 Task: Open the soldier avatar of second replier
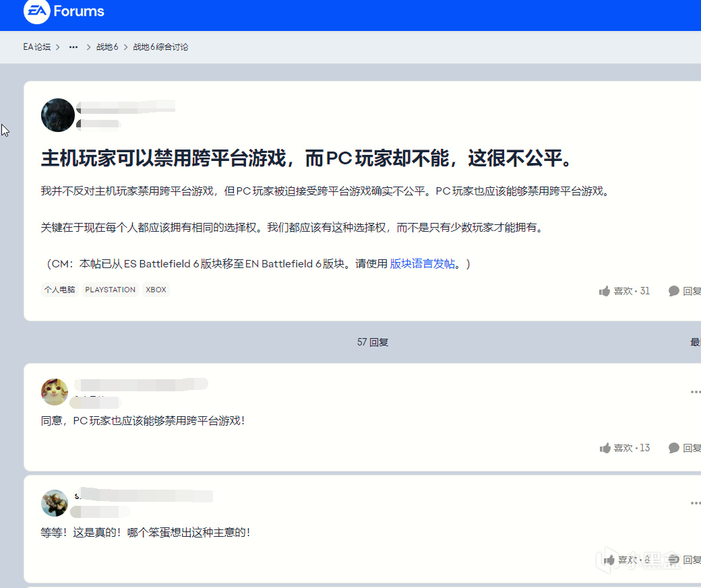click(55, 503)
